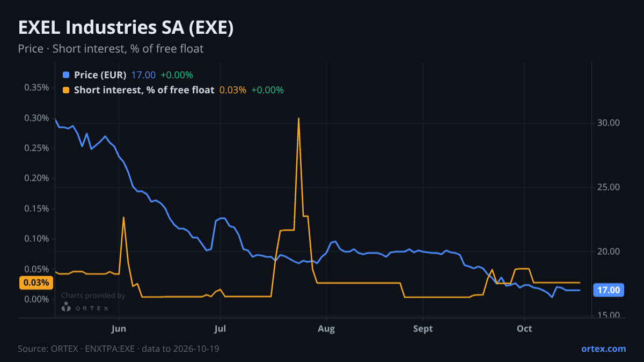
Task: Click the Sept label on the time axis
Action: point(423,329)
